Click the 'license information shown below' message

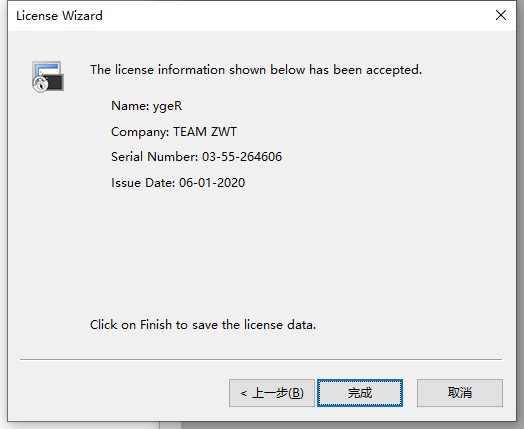coord(256,70)
